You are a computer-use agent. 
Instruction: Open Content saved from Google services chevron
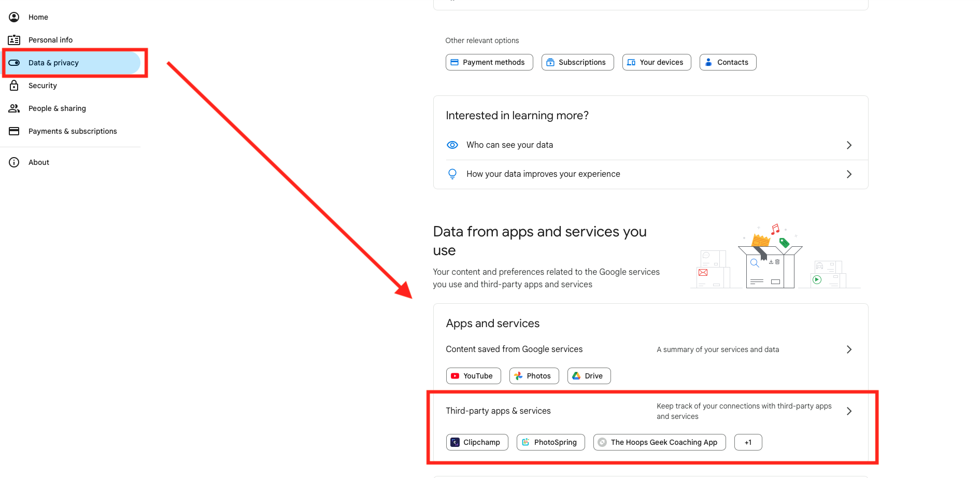849,349
